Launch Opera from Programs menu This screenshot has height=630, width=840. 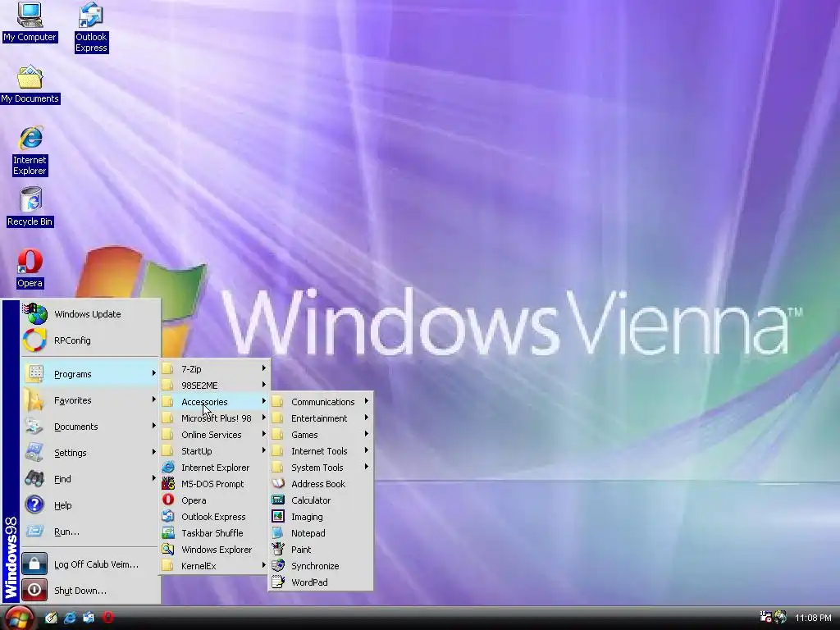(x=214, y=500)
